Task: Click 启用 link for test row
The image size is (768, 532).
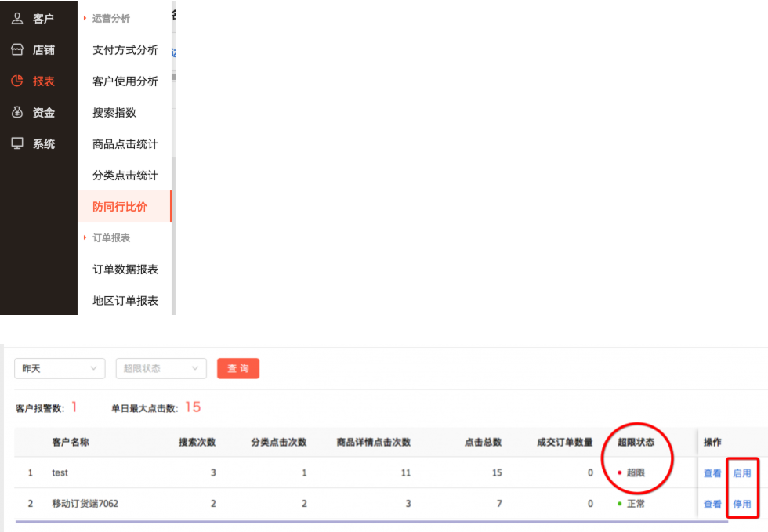Action: [741, 473]
